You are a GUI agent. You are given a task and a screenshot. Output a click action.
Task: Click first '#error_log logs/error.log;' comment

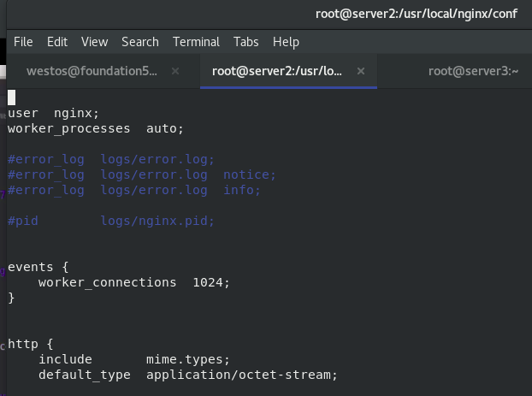111,159
